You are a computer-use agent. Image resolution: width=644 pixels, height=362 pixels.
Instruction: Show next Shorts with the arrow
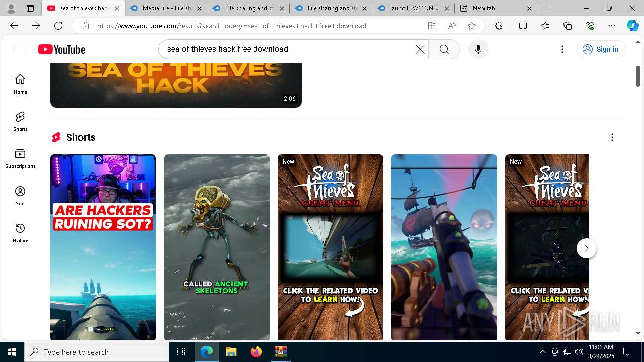(586, 248)
